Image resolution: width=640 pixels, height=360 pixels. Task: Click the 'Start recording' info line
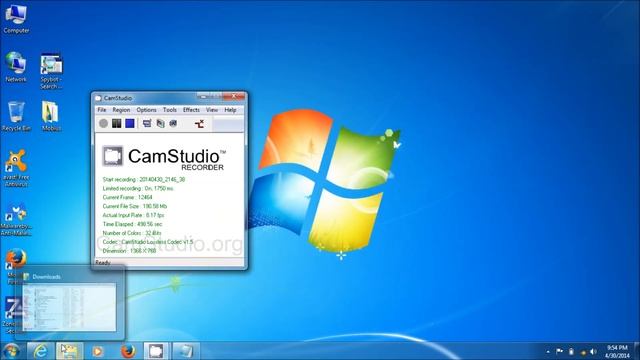(144, 179)
